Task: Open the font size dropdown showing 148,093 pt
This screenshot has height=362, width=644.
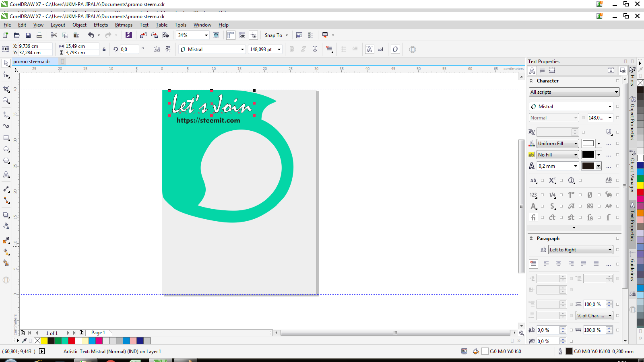Action: click(279, 49)
